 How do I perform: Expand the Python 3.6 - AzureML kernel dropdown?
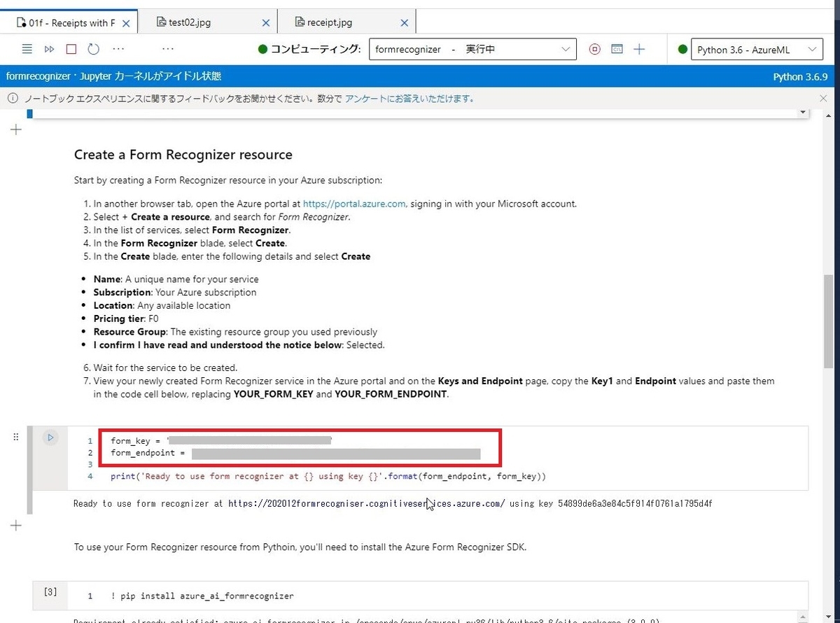tap(757, 49)
